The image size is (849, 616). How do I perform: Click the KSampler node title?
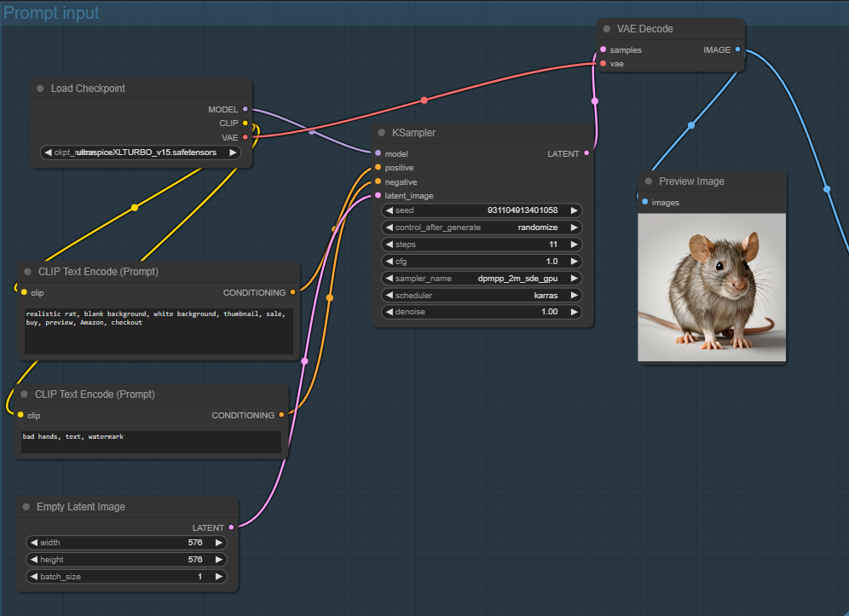tap(413, 133)
